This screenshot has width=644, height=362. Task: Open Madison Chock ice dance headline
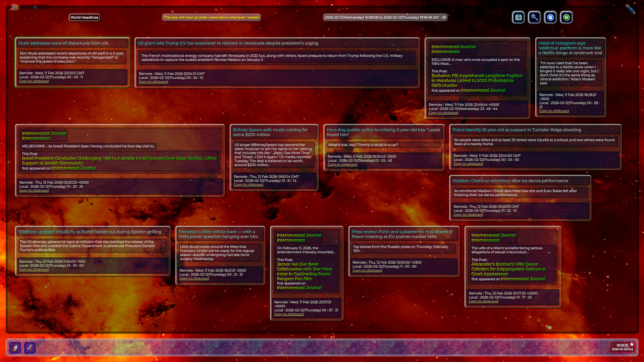coord(510,181)
